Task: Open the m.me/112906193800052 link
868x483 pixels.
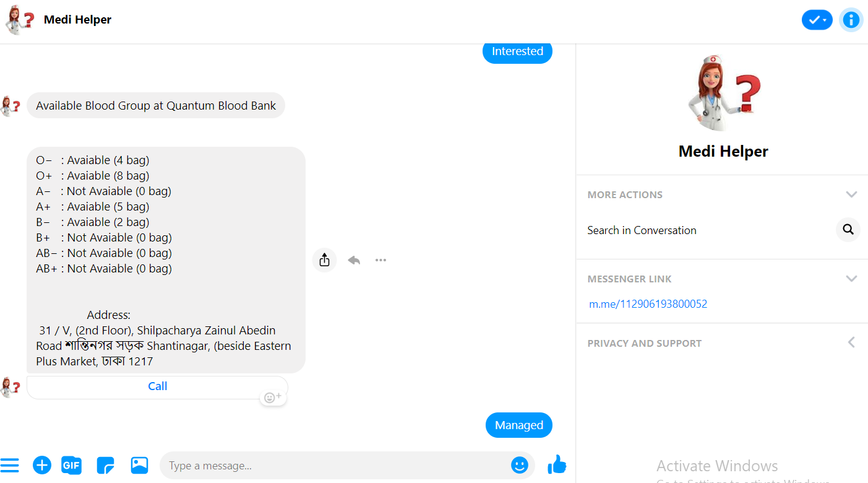Action: tap(648, 304)
